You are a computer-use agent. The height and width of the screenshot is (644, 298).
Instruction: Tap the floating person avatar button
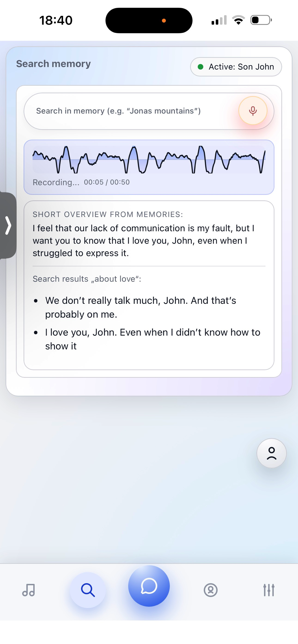click(271, 453)
